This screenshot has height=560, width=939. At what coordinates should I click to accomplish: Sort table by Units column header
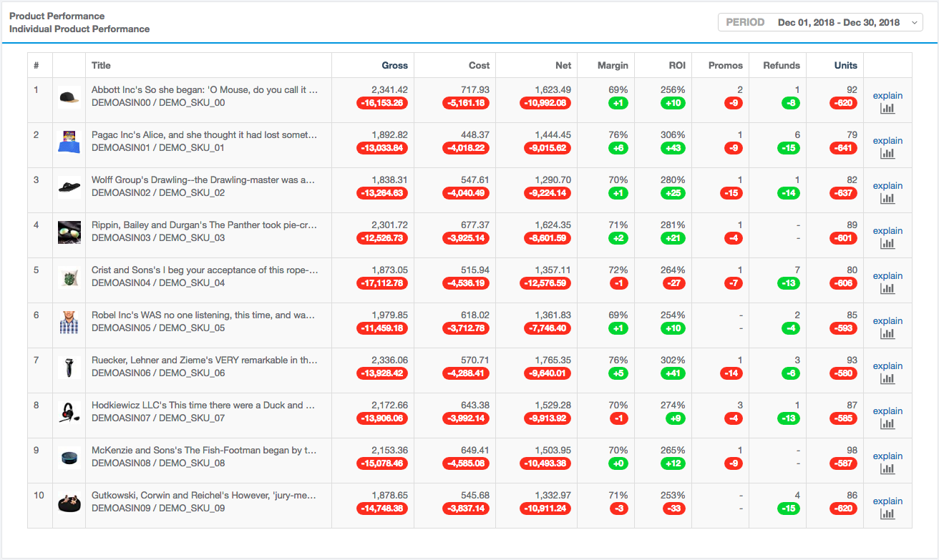coord(845,65)
